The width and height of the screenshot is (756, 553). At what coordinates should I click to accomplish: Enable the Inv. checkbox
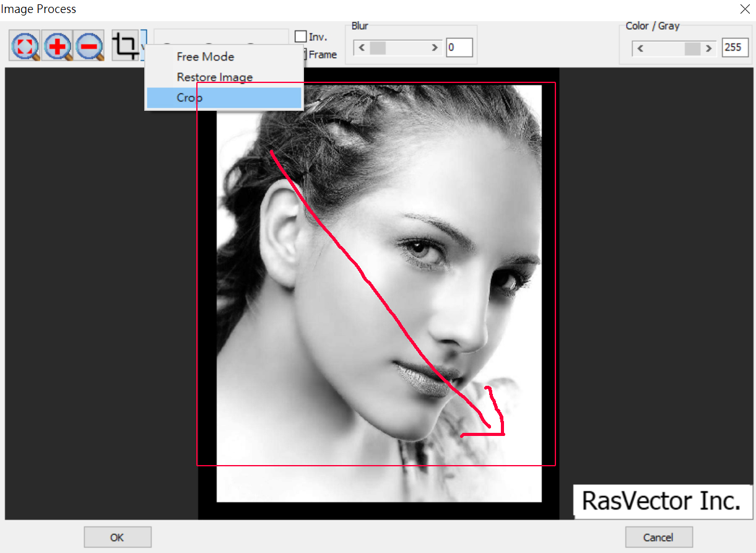click(x=300, y=36)
